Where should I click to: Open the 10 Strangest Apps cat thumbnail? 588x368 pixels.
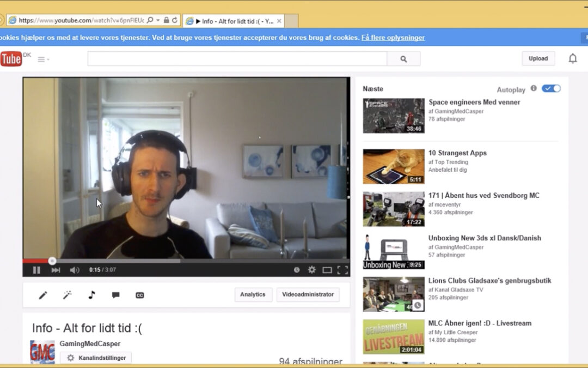394,166
